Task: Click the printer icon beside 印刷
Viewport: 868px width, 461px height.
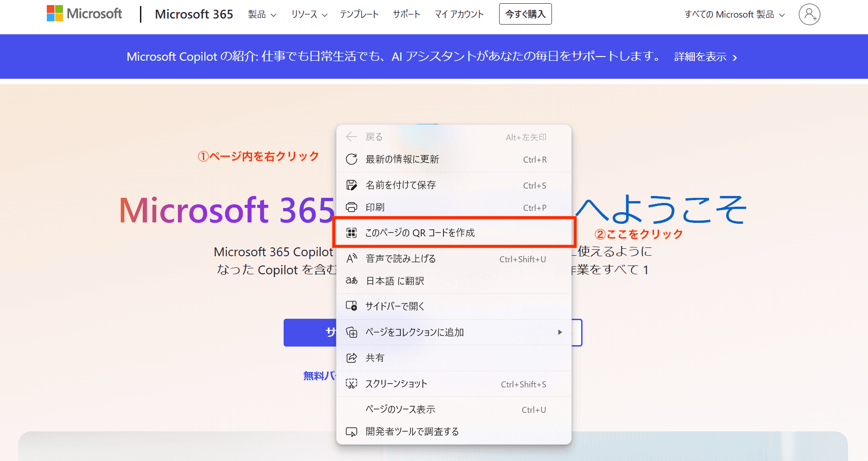Action: pos(352,207)
